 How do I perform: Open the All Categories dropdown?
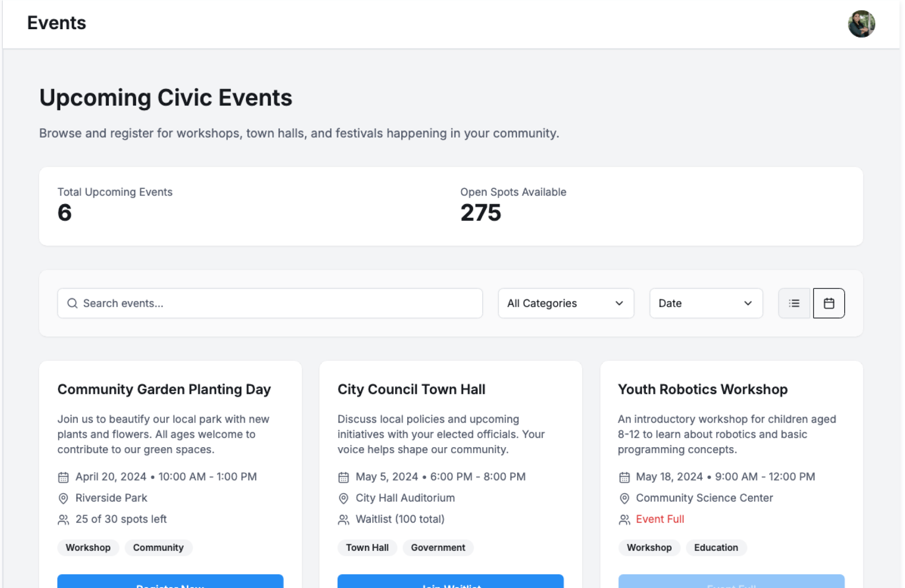[566, 303]
